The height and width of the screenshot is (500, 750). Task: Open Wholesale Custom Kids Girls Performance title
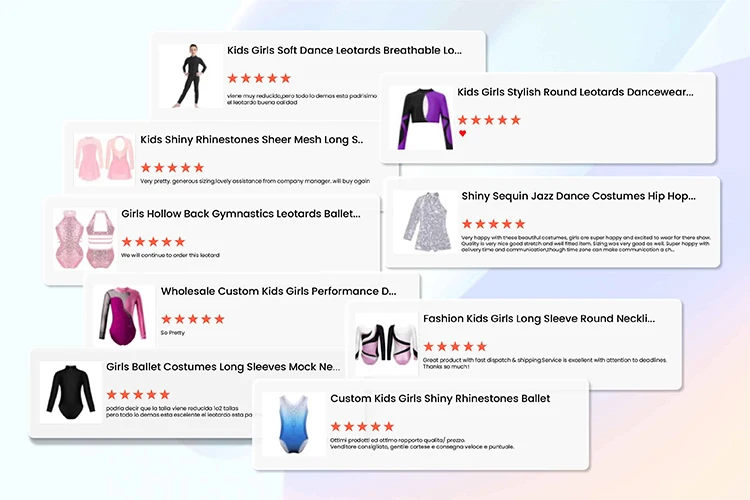point(278,291)
